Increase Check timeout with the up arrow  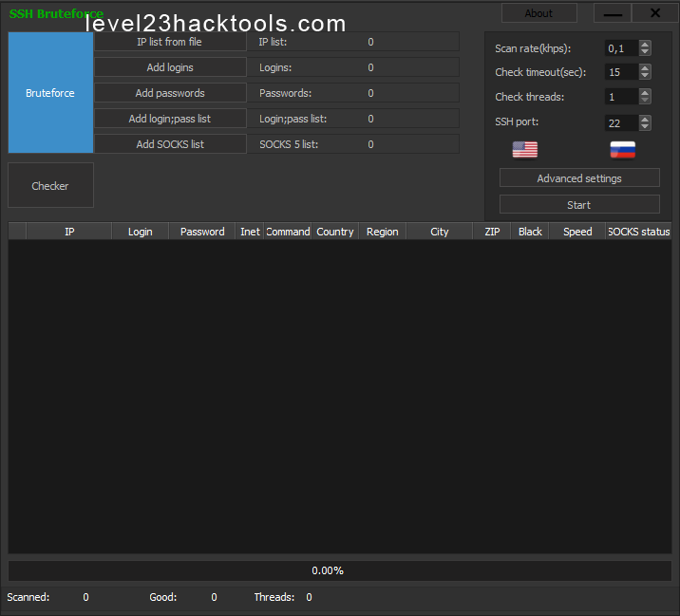coord(645,68)
